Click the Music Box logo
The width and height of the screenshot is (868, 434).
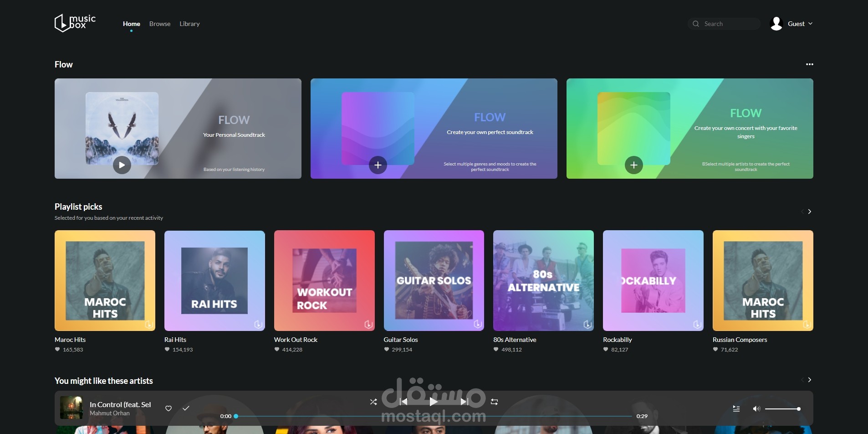75,23
